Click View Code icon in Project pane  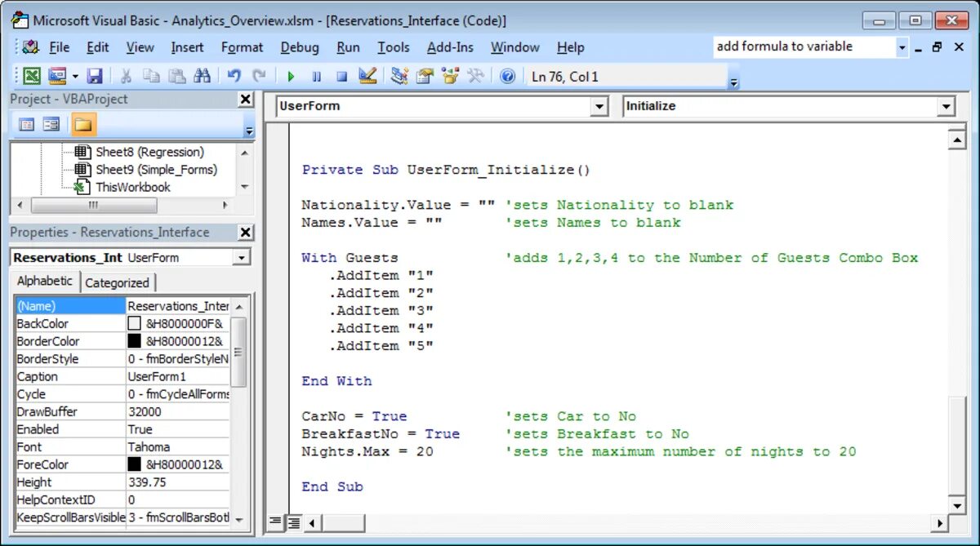(x=26, y=125)
